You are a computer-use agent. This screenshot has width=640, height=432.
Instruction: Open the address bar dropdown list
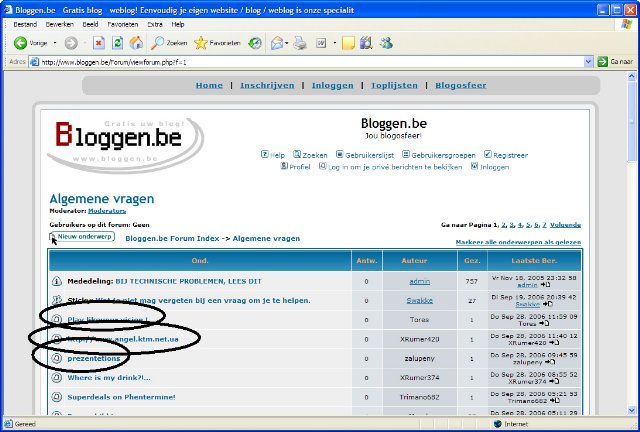click(x=586, y=62)
